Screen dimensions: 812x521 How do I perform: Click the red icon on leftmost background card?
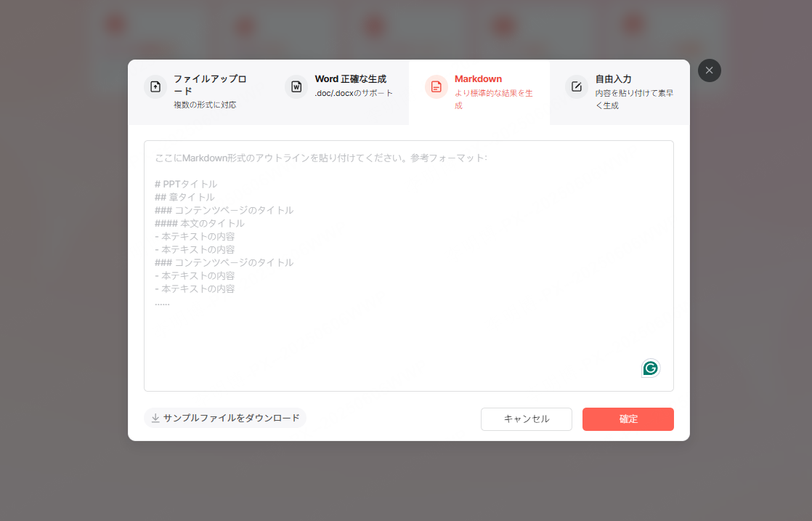[115, 23]
